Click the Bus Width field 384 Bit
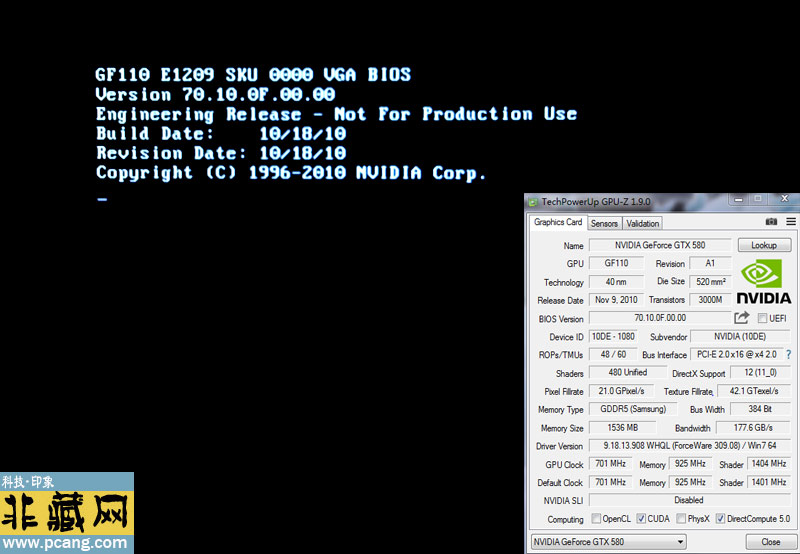This screenshot has width=800, height=554. (x=761, y=409)
